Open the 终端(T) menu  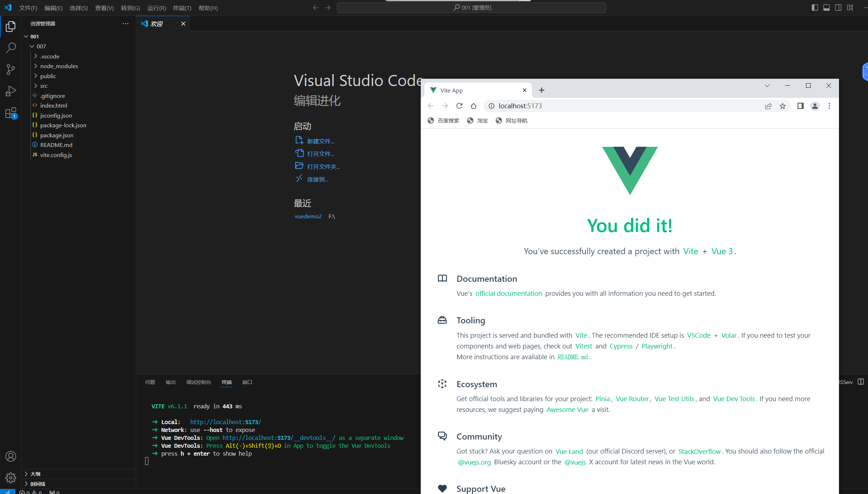(x=182, y=8)
